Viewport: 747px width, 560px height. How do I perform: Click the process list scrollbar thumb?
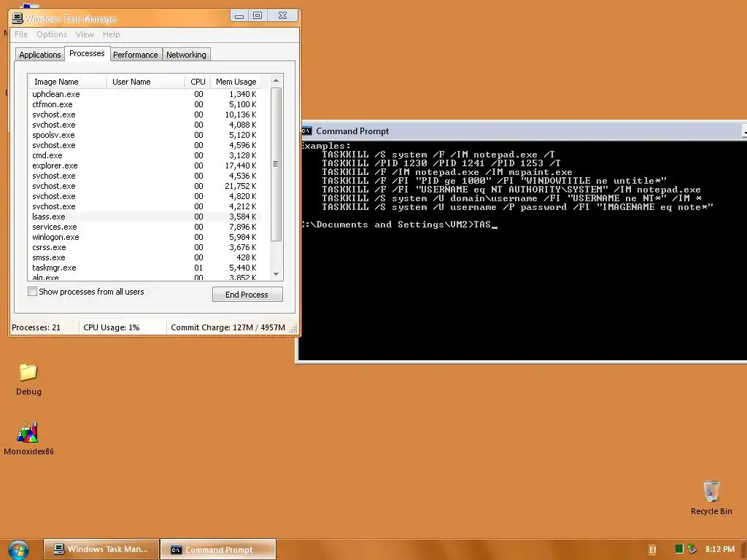276,164
